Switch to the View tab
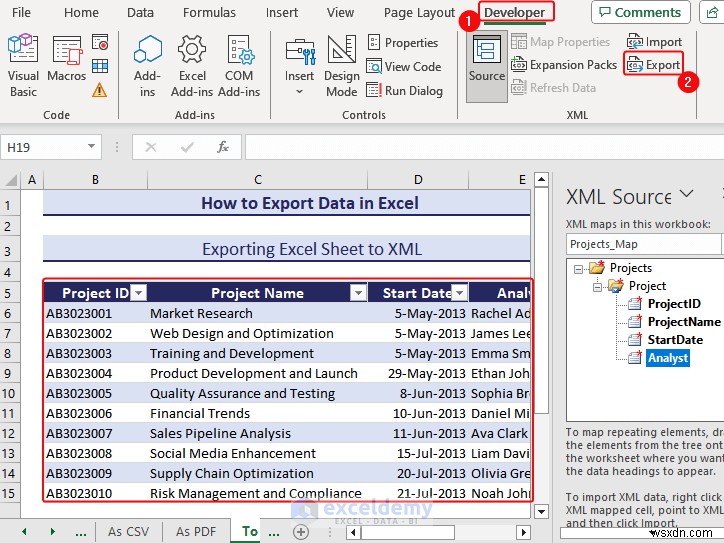 tap(340, 12)
